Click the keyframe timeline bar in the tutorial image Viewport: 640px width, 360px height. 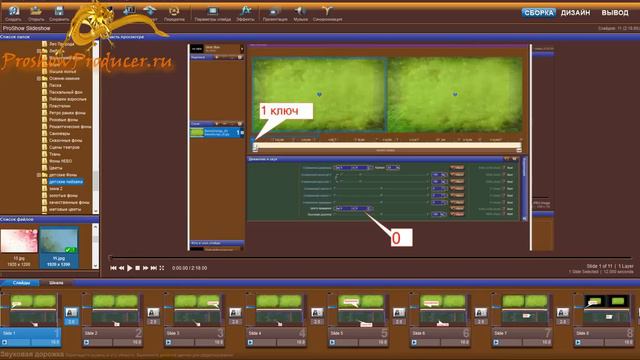point(387,145)
